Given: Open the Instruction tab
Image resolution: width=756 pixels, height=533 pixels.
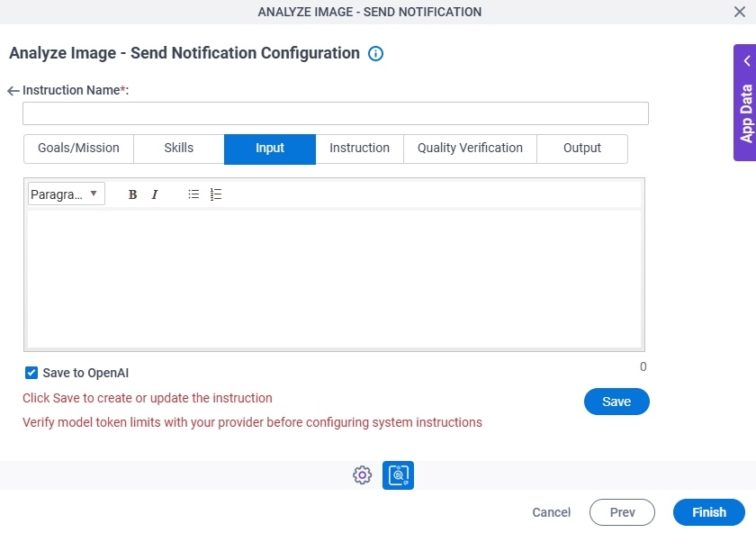Looking at the screenshot, I should pyautogui.click(x=360, y=148).
